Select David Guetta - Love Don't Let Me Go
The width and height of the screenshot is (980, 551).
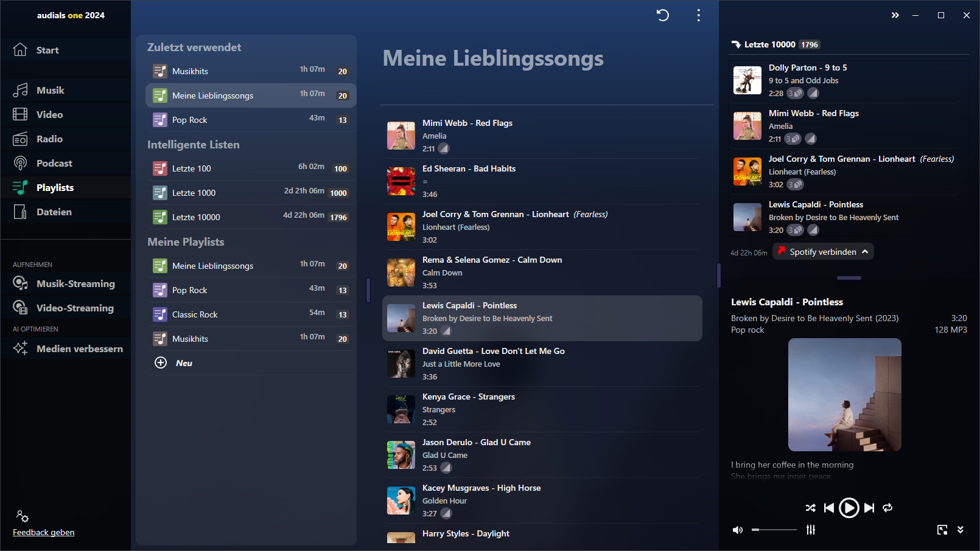point(542,364)
